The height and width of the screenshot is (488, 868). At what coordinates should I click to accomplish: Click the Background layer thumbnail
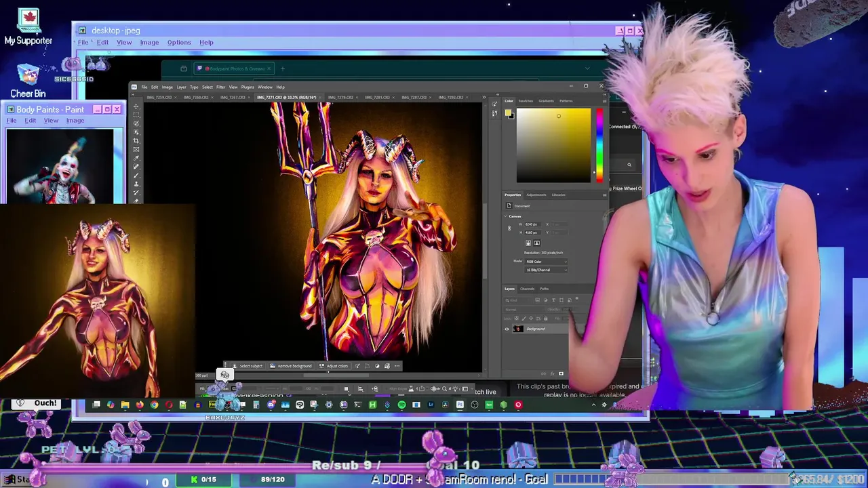(x=518, y=329)
